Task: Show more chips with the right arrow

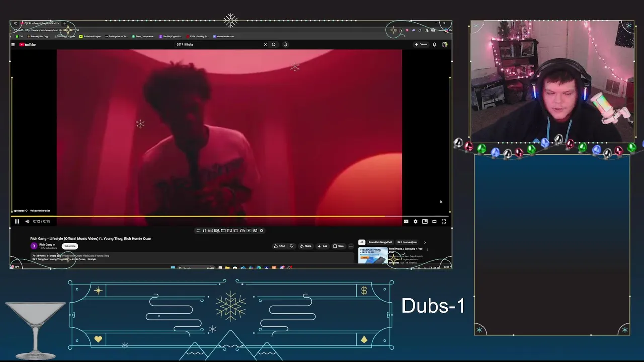Action: pyautogui.click(x=424, y=242)
